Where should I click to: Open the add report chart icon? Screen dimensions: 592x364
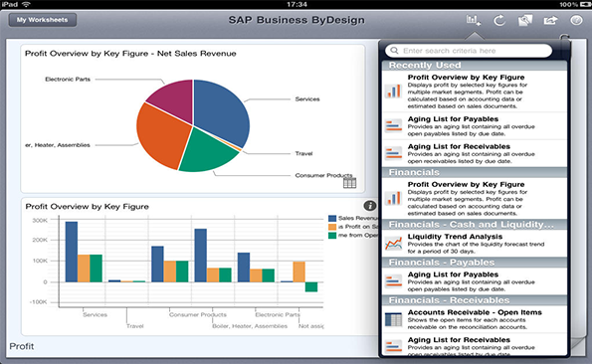click(473, 20)
